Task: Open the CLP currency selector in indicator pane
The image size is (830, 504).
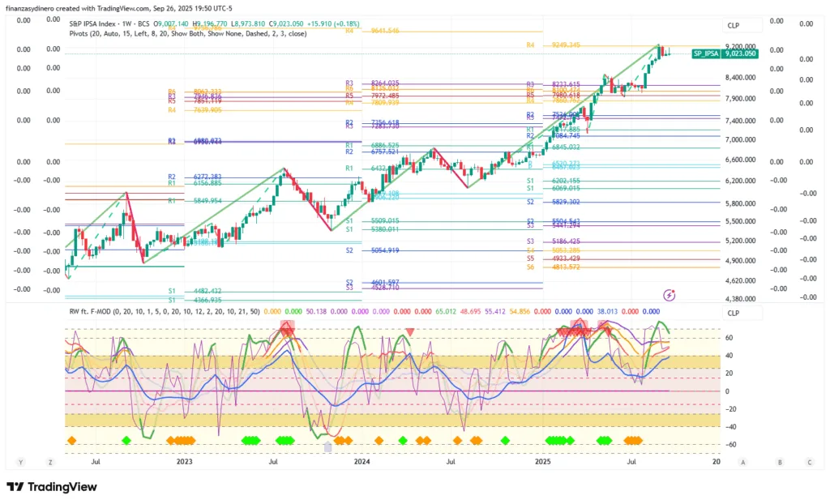Action: click(x=733, y=313)
